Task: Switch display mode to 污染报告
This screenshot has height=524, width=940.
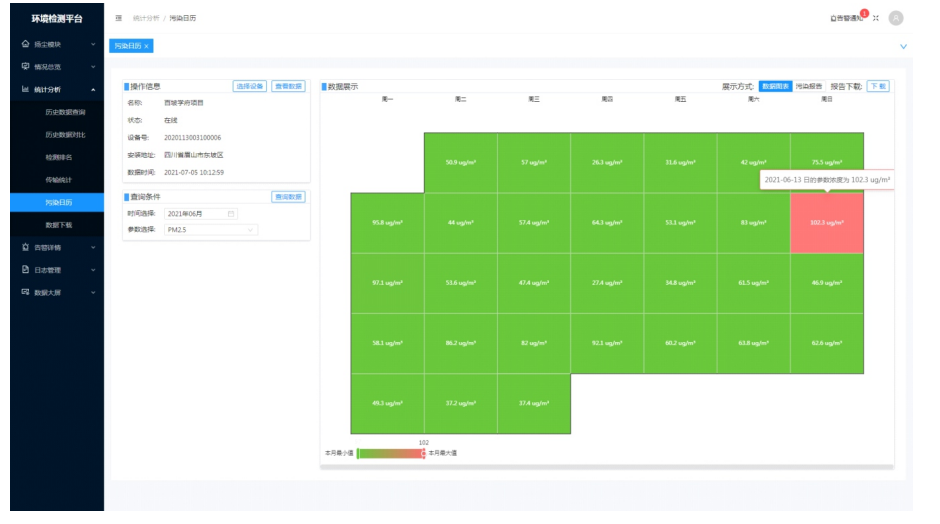Action: tap(809, 87)
